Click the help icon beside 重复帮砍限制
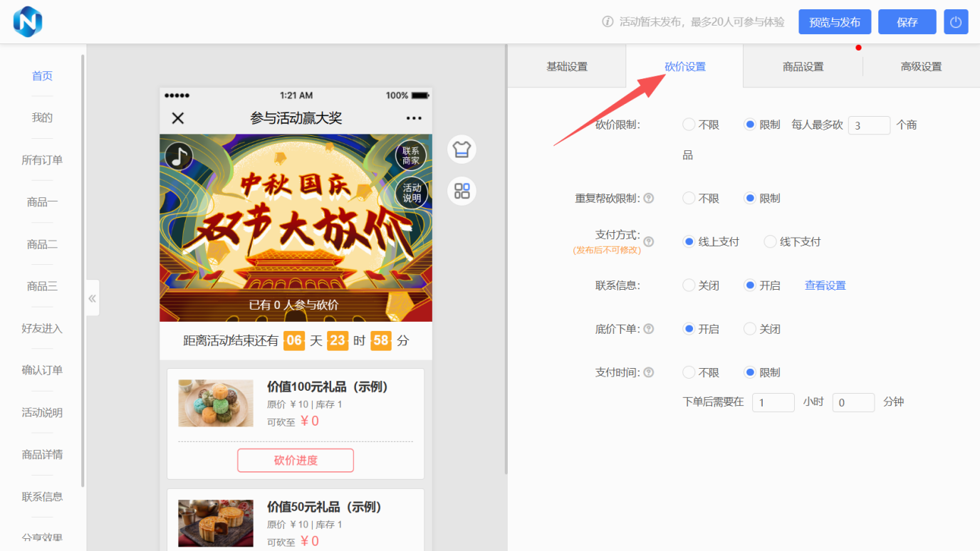The image size is (980, 551). click(649, 198)
